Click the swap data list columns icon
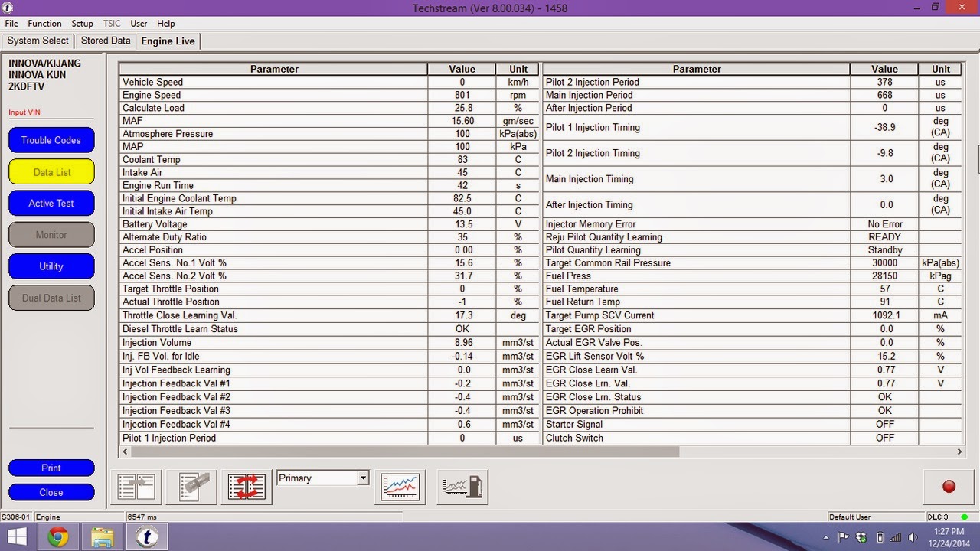Screen dimensions: 980x551 pyautogui.click(x=247, y=486)
